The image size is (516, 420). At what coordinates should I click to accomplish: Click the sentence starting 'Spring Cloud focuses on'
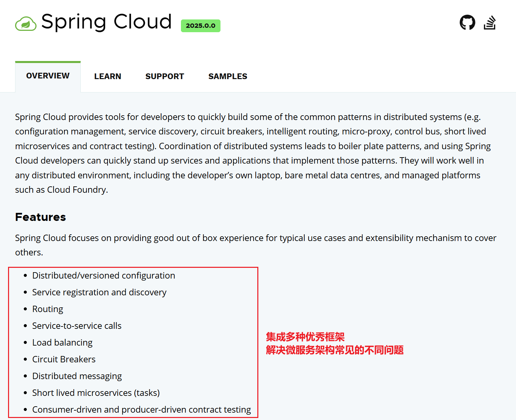click(x=256, y=245)
